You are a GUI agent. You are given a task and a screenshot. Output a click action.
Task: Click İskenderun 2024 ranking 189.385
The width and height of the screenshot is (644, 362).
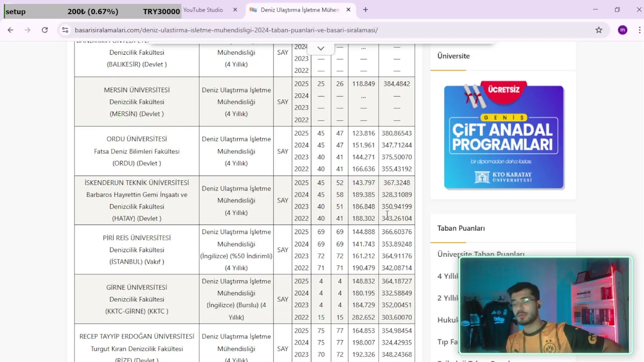363,195
